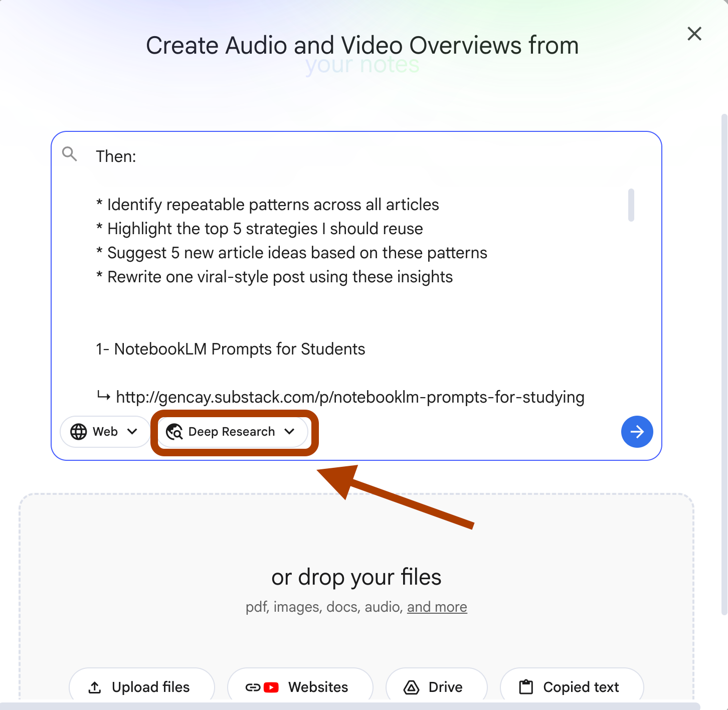Click the dialog's vertical scrollbar

tap(724, 365)
